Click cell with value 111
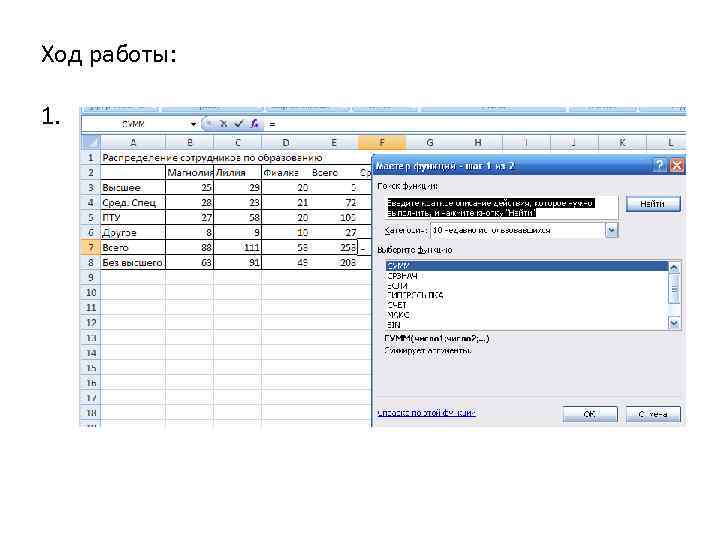The width and height of the screenshot is (720, 540). click(237, 248)
